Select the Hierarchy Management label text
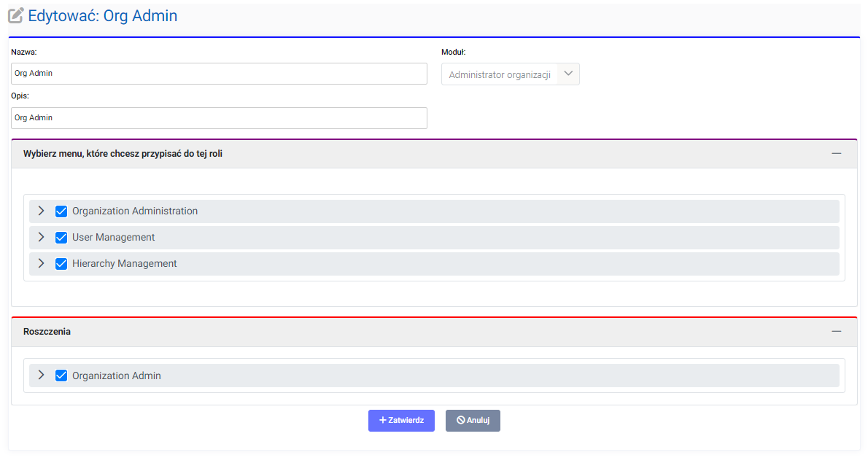Image resolution: width=868 pixels, height=463 pixels. [125, 264]
